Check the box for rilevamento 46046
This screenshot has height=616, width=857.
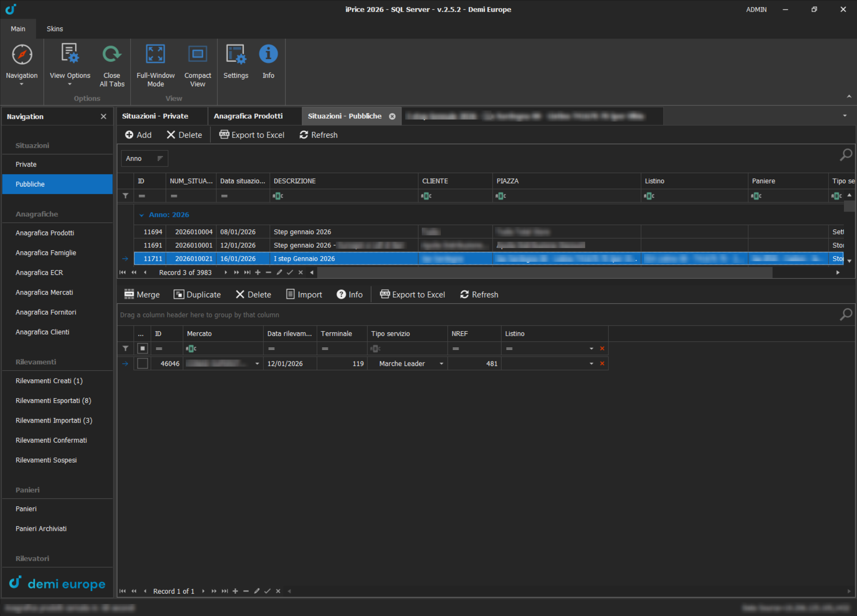[x=143, y=364]
